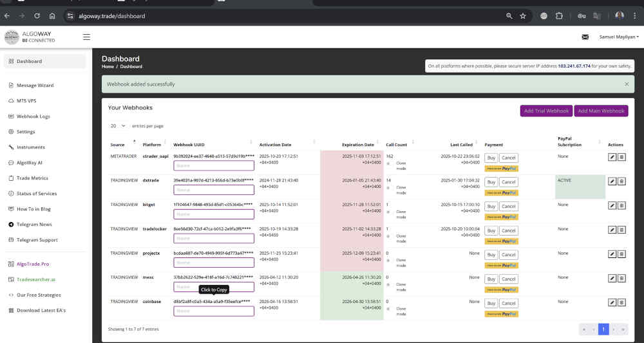Open browser zoom magnifier icon

pyautogui.click(x=509, y=16)
